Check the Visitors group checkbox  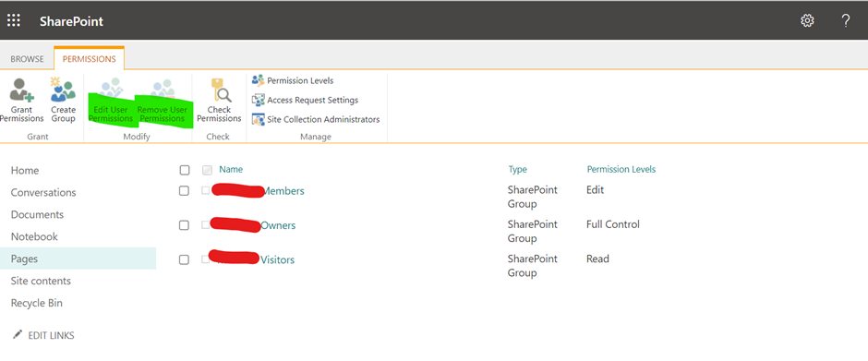[x=184, y=259]
